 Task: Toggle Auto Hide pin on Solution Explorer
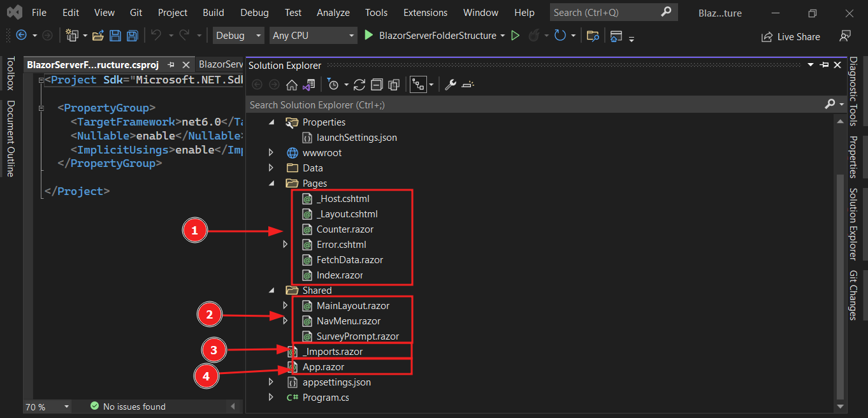pyautogui.click(x=824, y=65)
